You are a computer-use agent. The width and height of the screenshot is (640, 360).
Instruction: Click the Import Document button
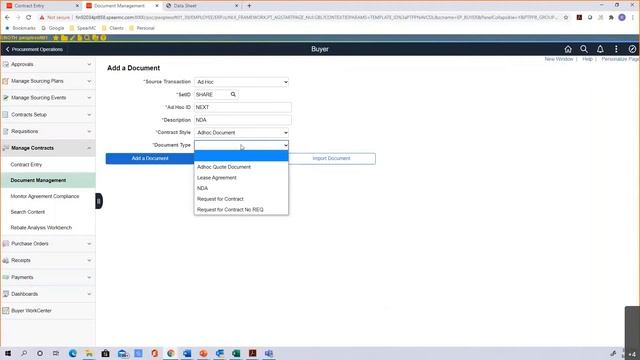click(331, 158)
